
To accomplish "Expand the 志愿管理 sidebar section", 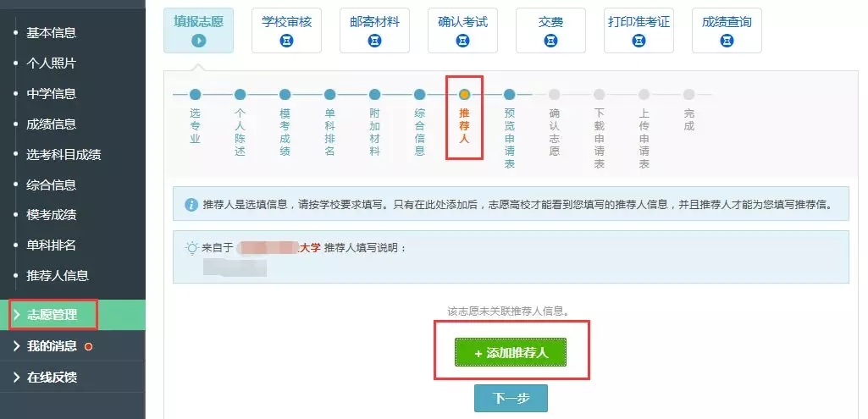I will (53, 315).
